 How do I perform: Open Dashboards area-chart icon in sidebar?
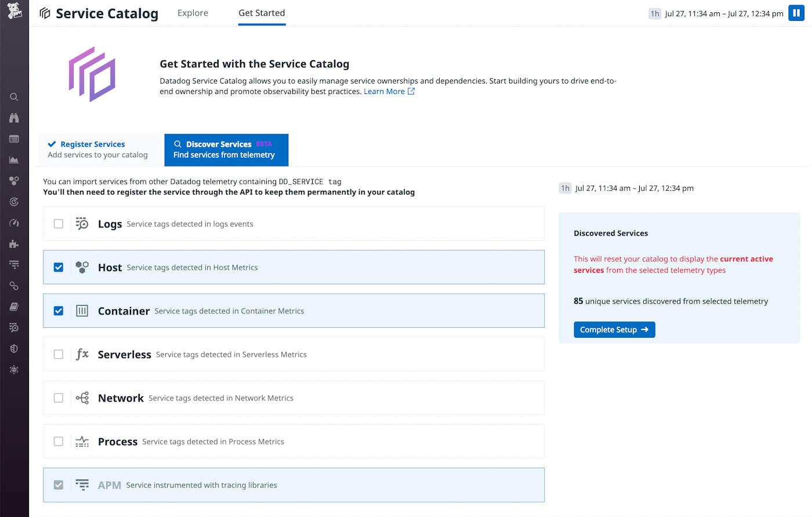pos(14,160)
